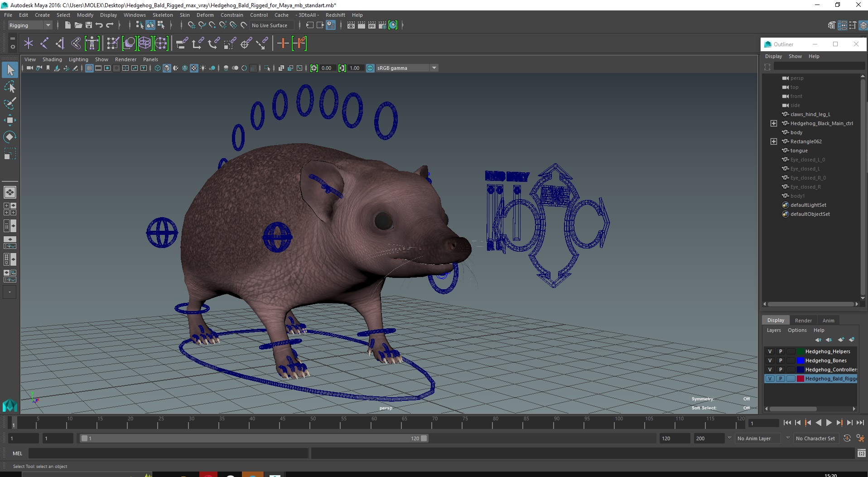Click the Undo arrow icon
The width and height of the screenshot is (868, 477).
(x=99, y=25)
